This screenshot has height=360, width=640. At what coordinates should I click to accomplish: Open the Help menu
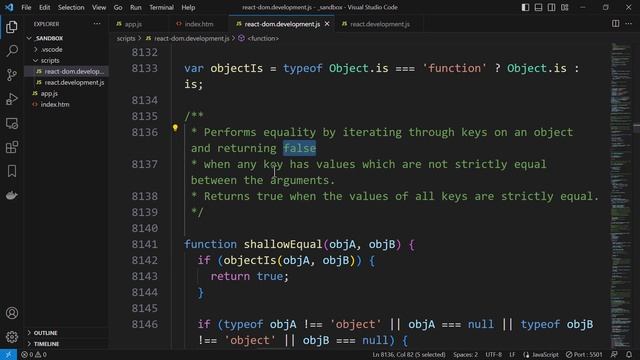point(188,7)
